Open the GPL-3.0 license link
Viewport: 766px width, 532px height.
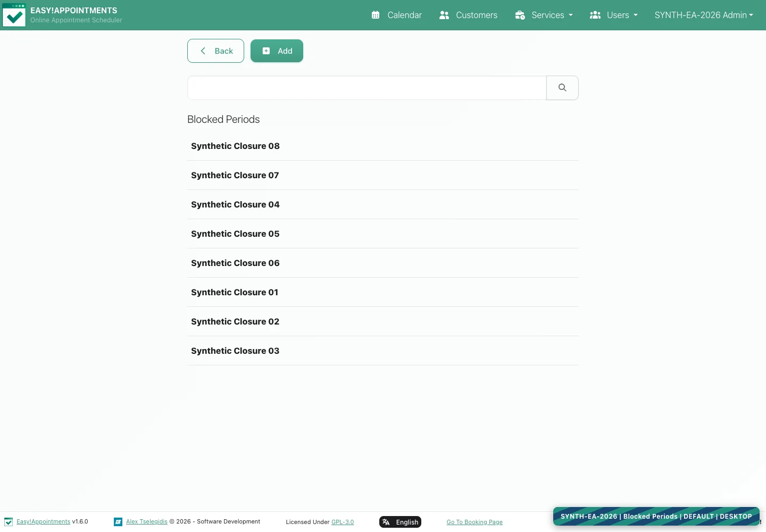[x=343, y=522]
